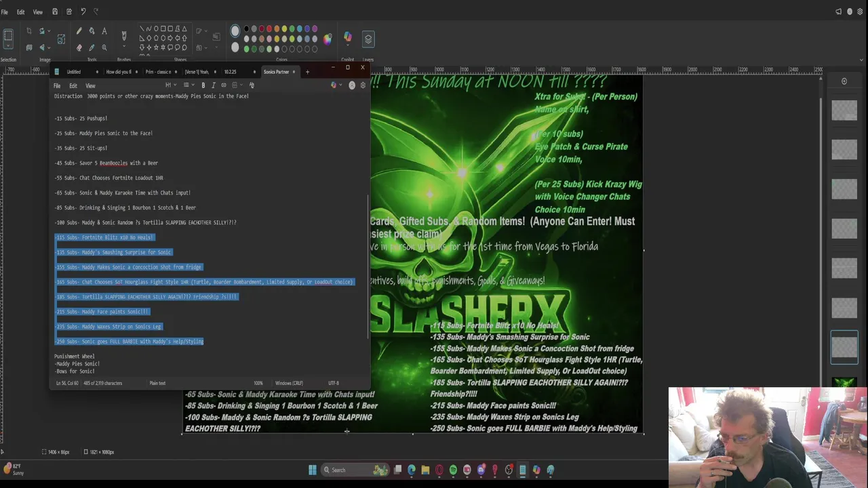The height and width of the screenshot is (488, 868).
Task: Click clear formatting icon in Notepad
Action: (252, 85)
